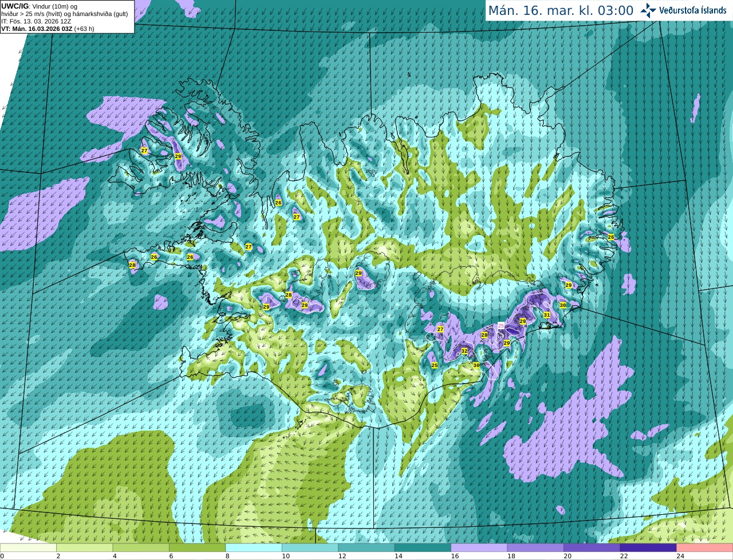Click the yellow gust label "32"
This screenshot has width=733, height=560.
click(464, 351)
